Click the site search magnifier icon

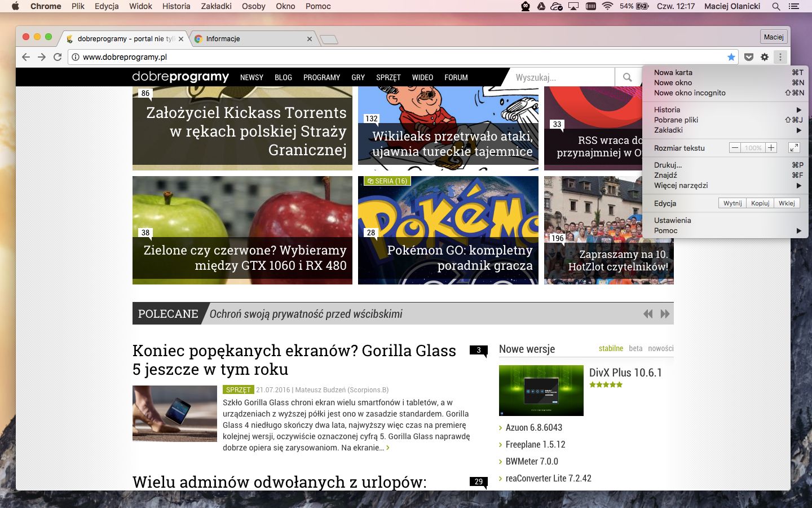[627, 77]
